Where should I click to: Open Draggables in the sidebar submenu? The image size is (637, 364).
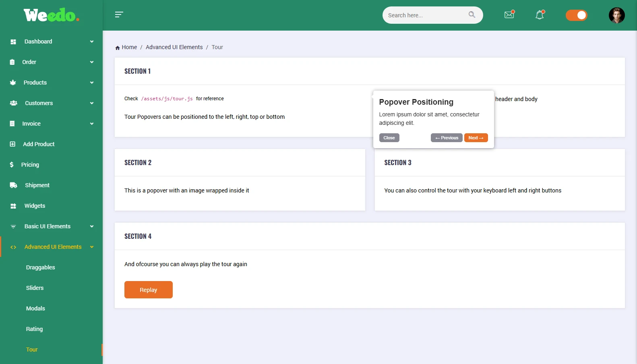[41, 267]
